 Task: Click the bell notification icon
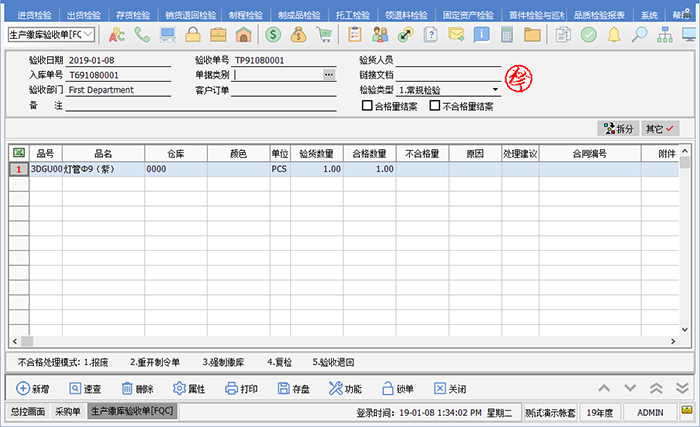614,35
